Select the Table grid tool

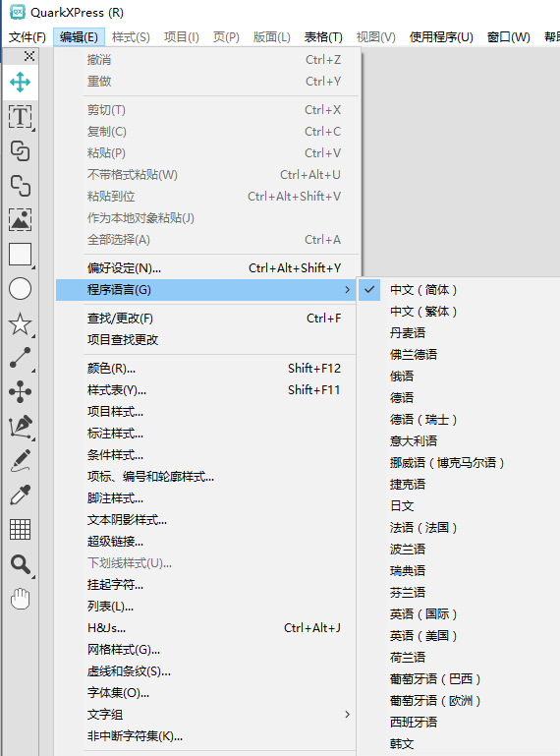[x=21, y=530]
